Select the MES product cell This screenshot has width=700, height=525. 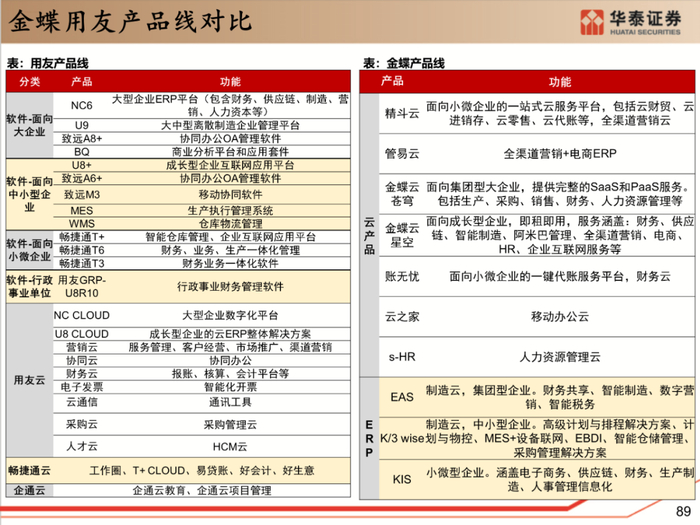coord(82,211)
